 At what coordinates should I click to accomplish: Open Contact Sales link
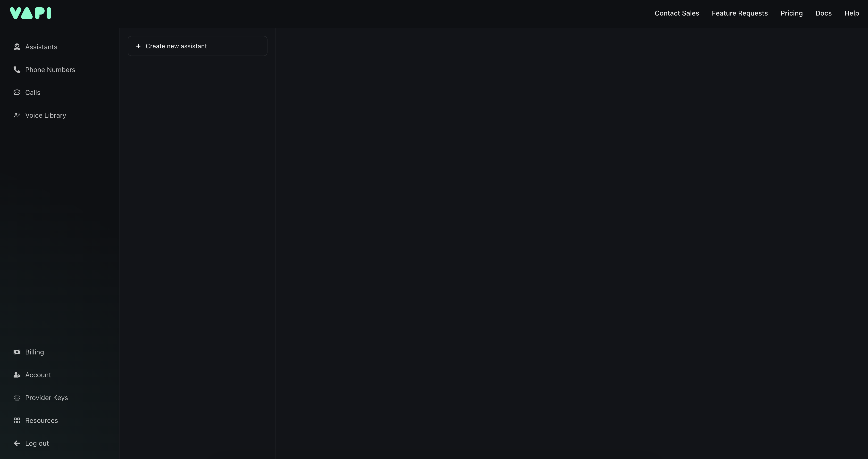coord(677,13)
